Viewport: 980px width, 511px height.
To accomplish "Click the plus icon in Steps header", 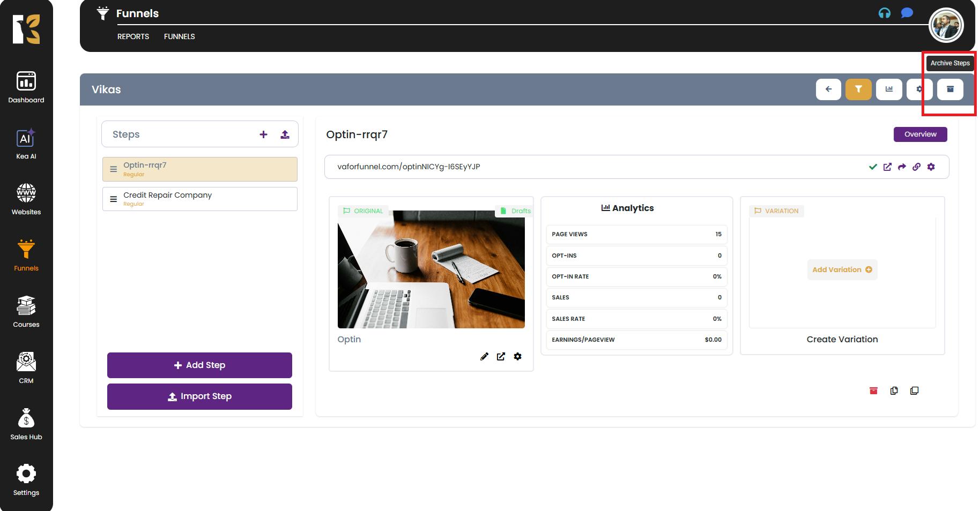I will click(263, 134).
